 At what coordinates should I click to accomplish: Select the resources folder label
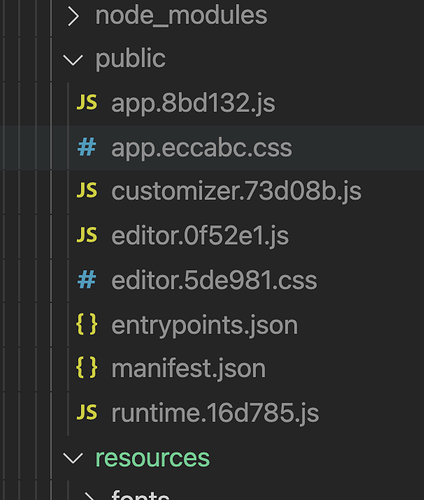coord(152,458)
